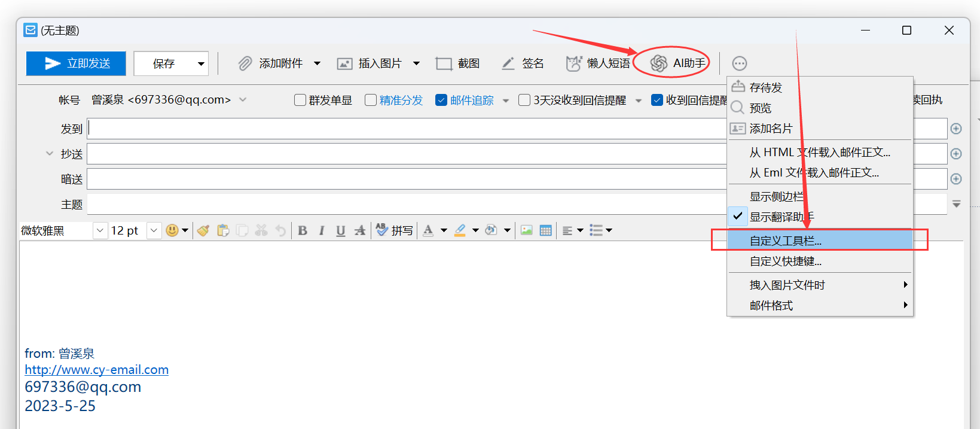Click the 签名 signature button
The image size is (980, 429).
(523, 63)
